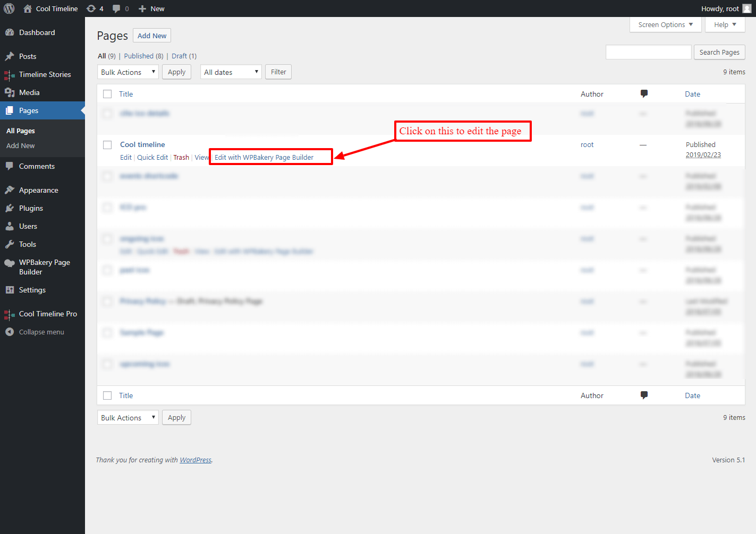756x534 pixels.
Task: Click the Add New page button
Action: pyautogui.click(x=151, y=35)
